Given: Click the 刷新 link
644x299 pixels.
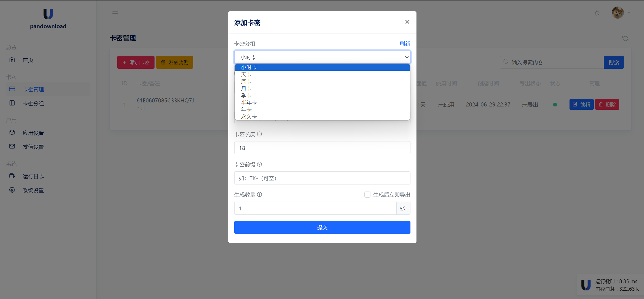Looking at the screenshot, I should point(405,44).
